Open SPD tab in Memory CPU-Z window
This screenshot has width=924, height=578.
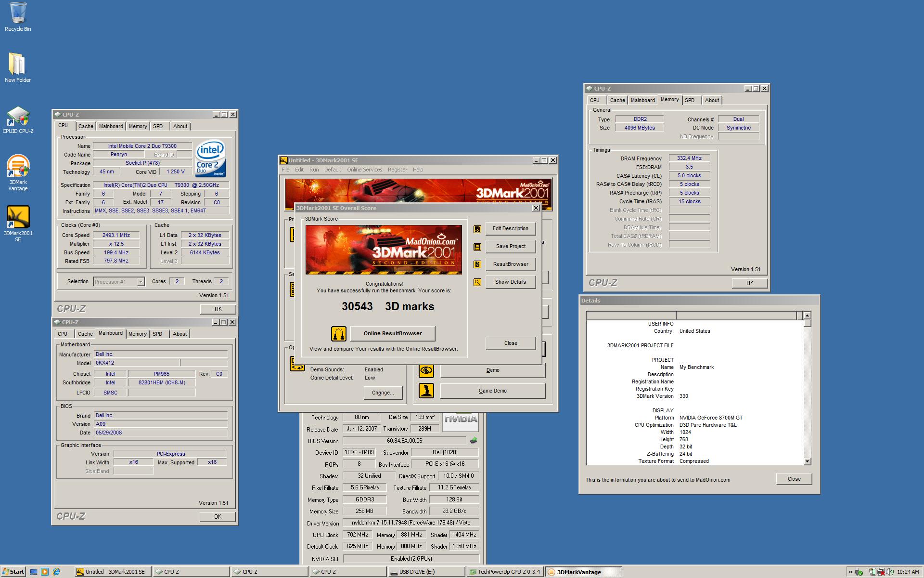690,100
